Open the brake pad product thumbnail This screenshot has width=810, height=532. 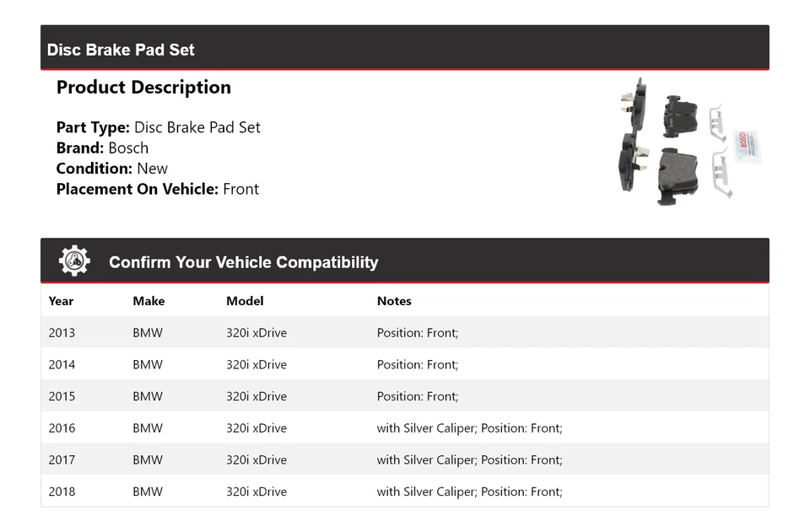[x=688, y=142]
